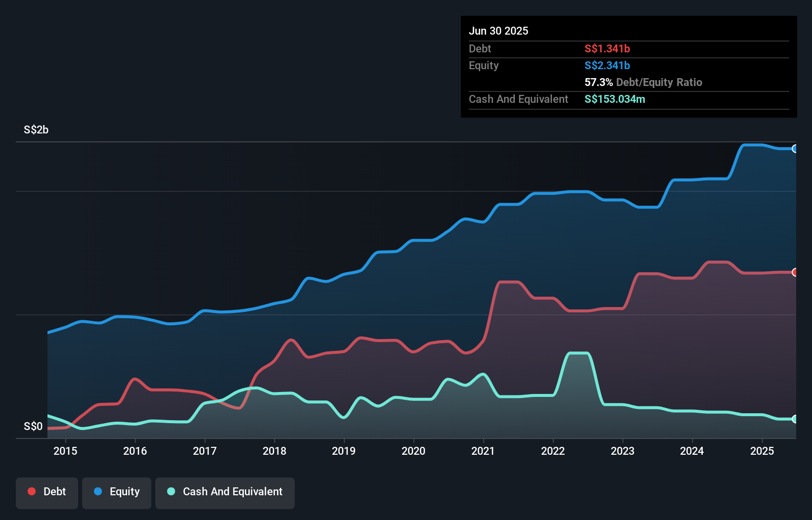Click the red Debt endpoint marker on the chart
The width and height of the screenshot is (812, 520).
pos(795,272)
